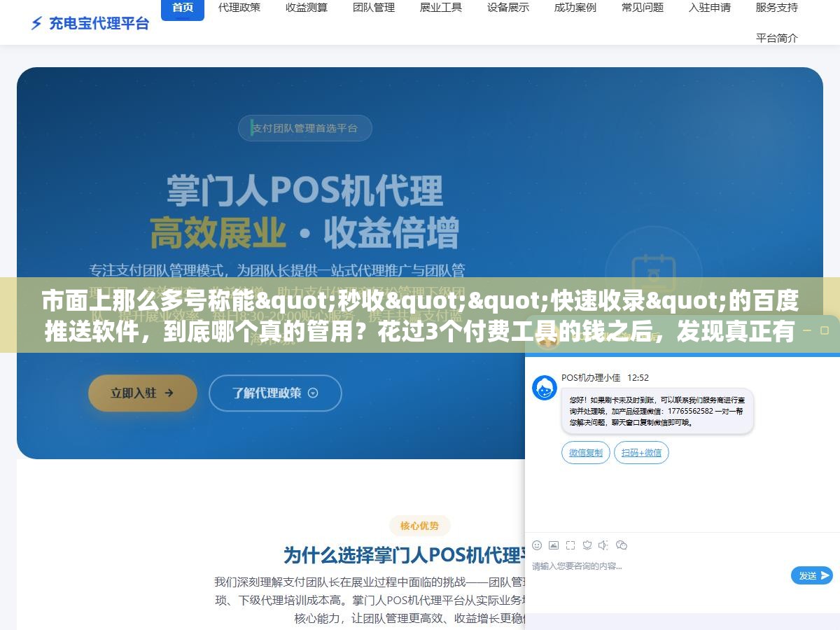Click the WeChat icon in chat toolbar
This screenshot has height=630, width=840.
(621, 545)
